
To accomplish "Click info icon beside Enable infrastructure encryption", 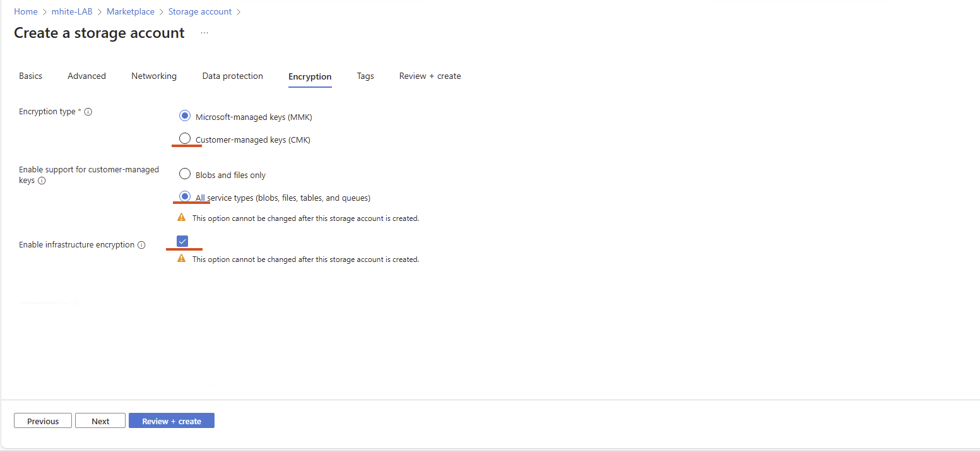I will [141, 245].
